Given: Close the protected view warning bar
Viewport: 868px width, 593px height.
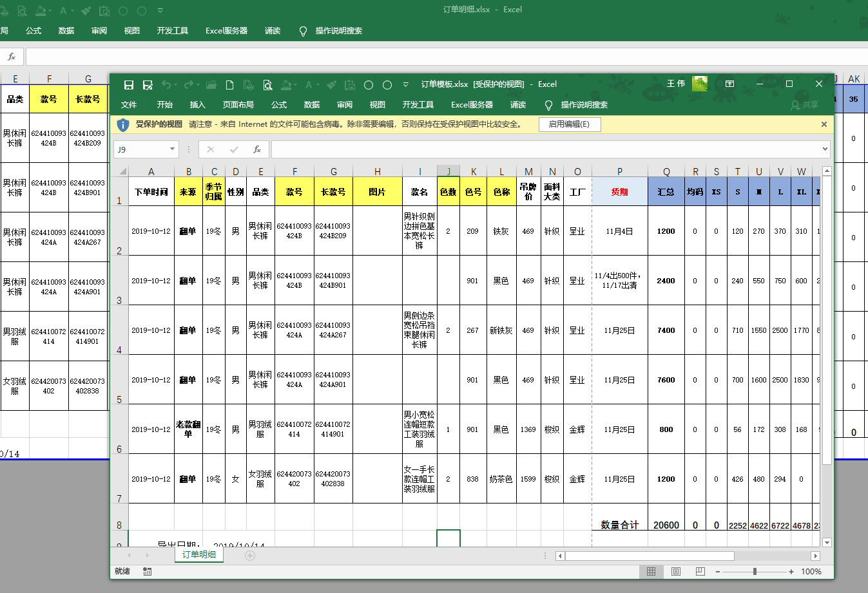Looking at the screenshot, I should click(x=824, y=124).
